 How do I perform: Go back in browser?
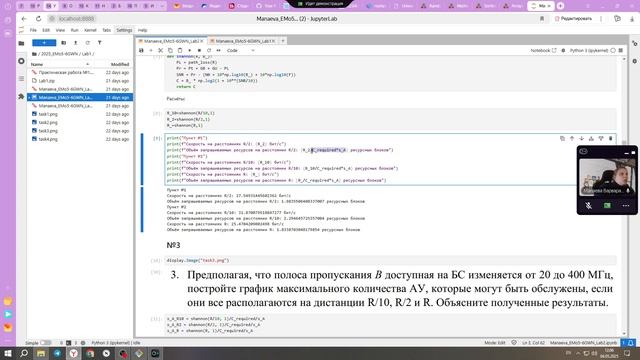tap(24, 19)
